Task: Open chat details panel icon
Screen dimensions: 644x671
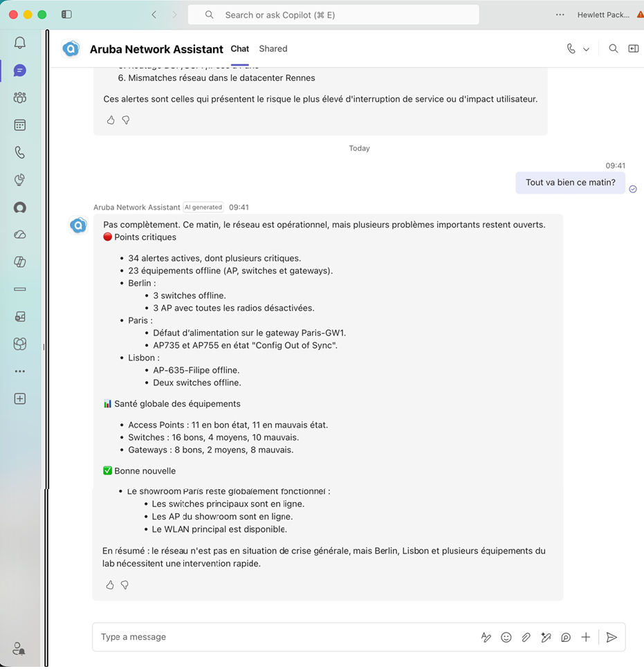Action: click(x=634, y=49)
